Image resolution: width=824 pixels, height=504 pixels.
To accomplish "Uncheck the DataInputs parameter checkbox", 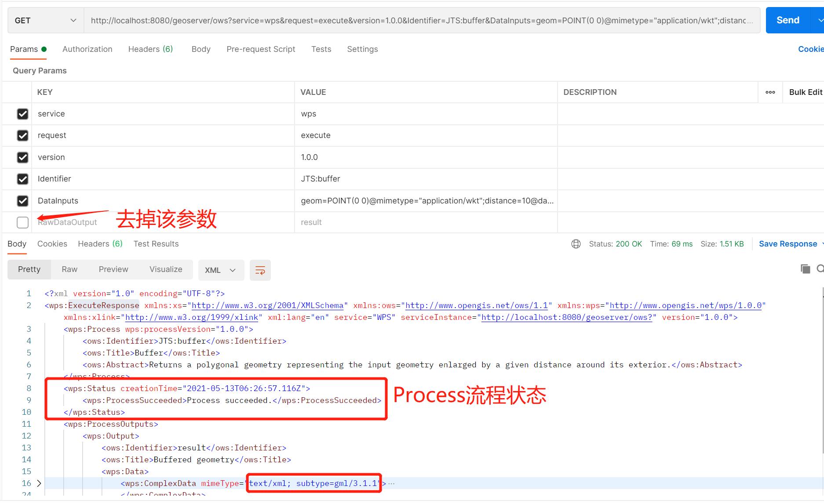I will [x=22, y=201].
